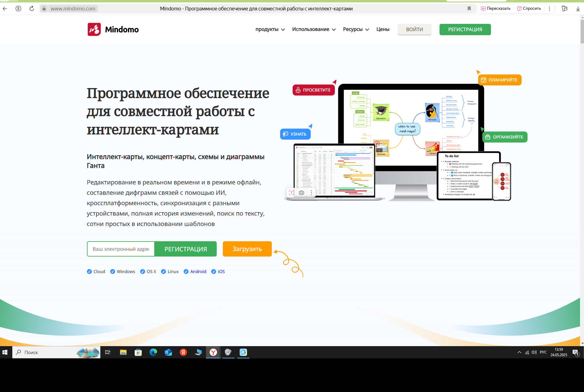Click the iOS platform checkmark link
584x392 pixels.
click(x=218, y=272)
